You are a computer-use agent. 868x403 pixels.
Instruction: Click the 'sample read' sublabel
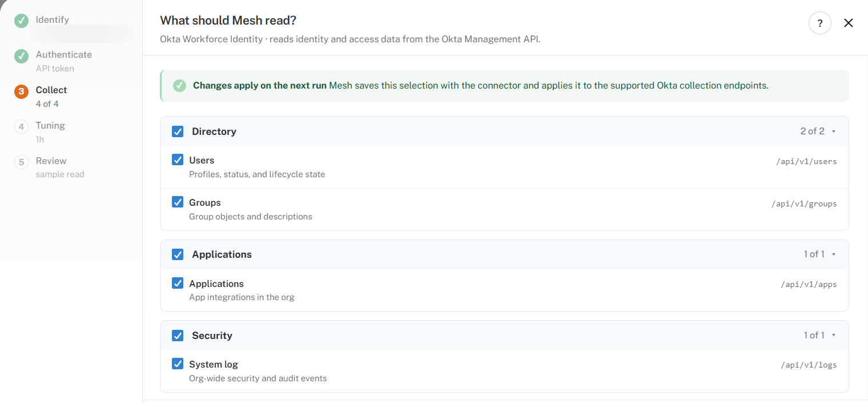pos(60,174)
